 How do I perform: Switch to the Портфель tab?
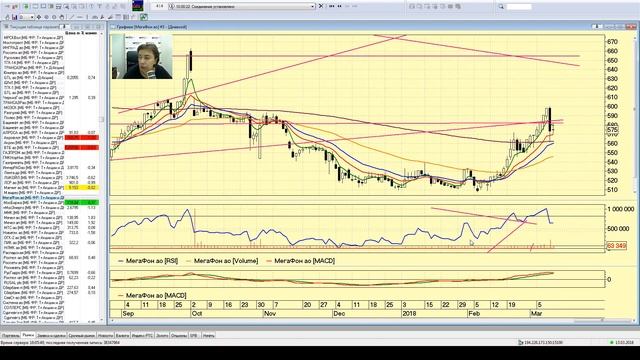(10, 336)
